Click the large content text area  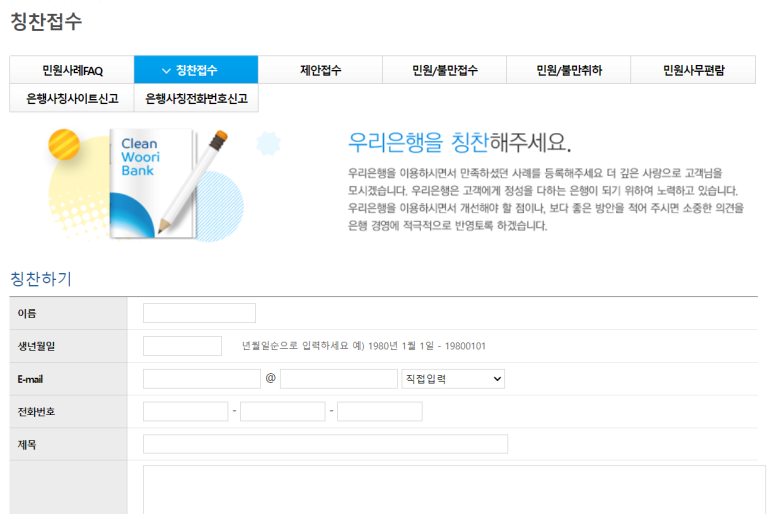click(454, 490)
